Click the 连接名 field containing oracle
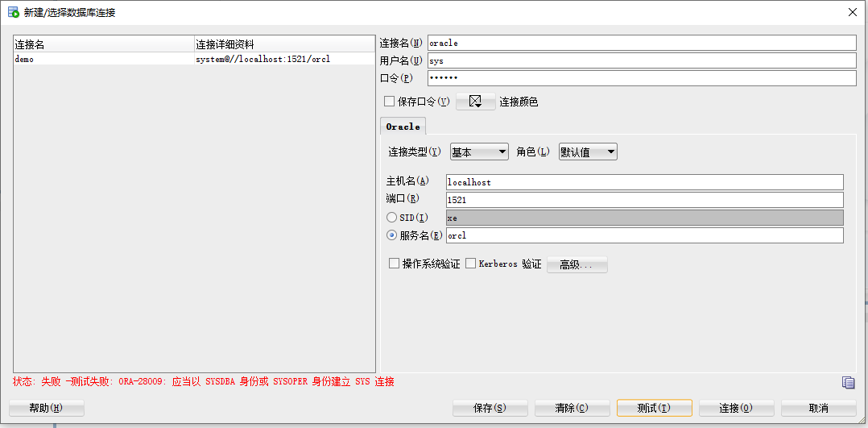 pos(642,43)
